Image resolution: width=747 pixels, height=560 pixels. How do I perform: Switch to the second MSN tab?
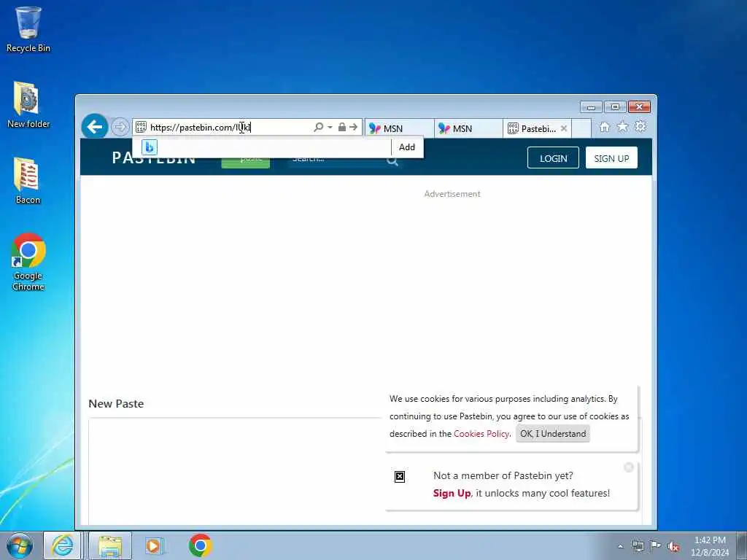[468, 128]
